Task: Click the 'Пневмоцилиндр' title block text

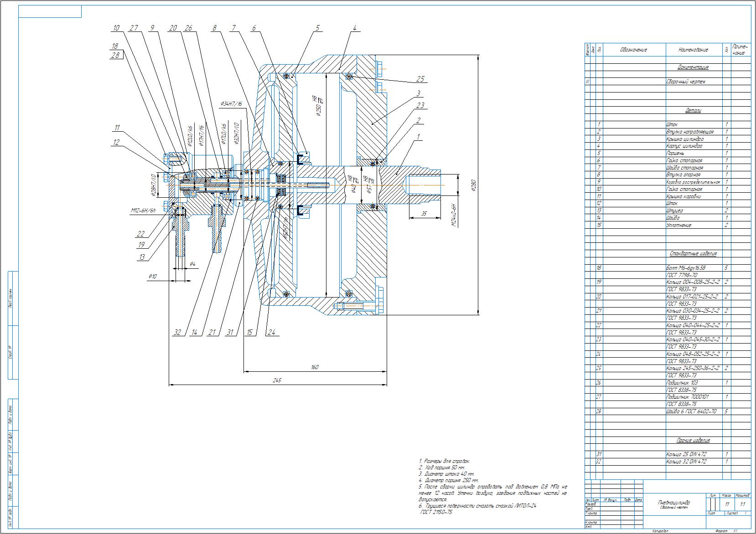Action: coord(674,503)
